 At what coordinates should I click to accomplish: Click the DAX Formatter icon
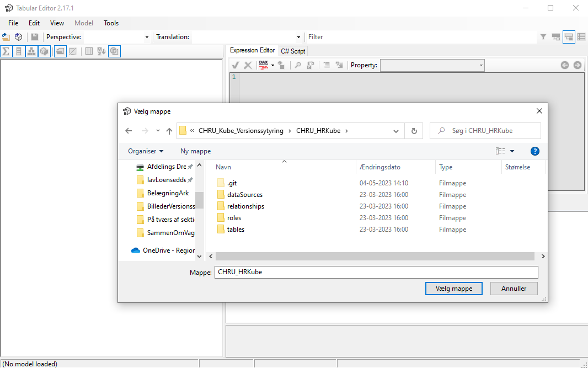point(264,65)
